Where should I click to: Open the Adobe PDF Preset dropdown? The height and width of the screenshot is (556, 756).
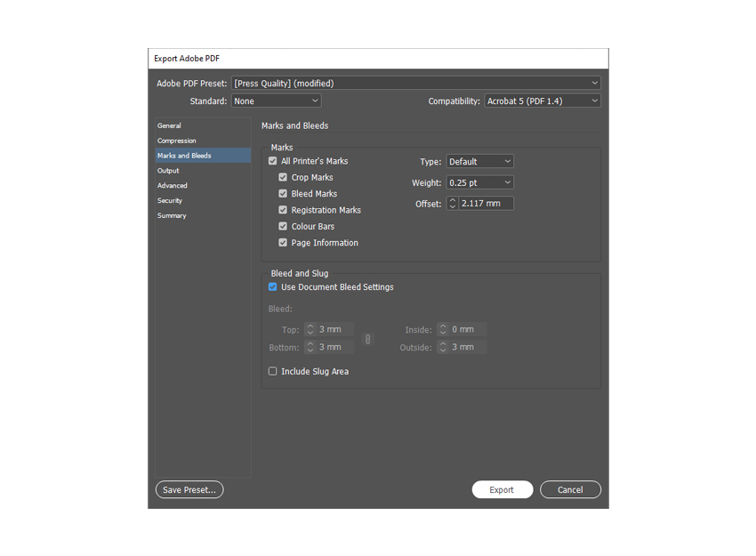[x=416, y=84]
